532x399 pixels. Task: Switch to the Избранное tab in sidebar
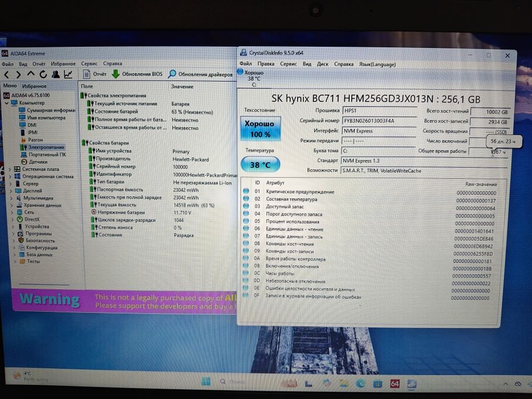point(34,86)
